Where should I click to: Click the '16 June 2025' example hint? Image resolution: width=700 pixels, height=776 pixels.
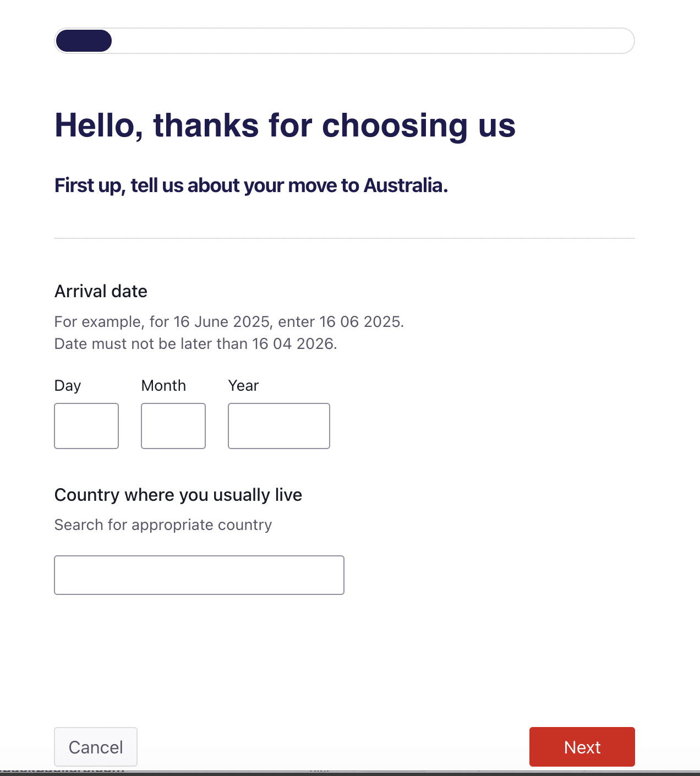229,321
